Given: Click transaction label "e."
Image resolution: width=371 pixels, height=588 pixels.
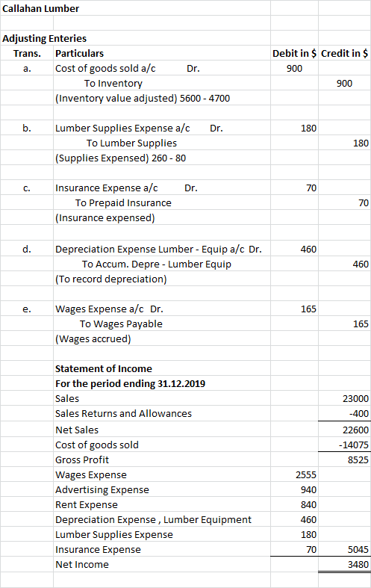Looking at the screenshot, I should [27, 309].
